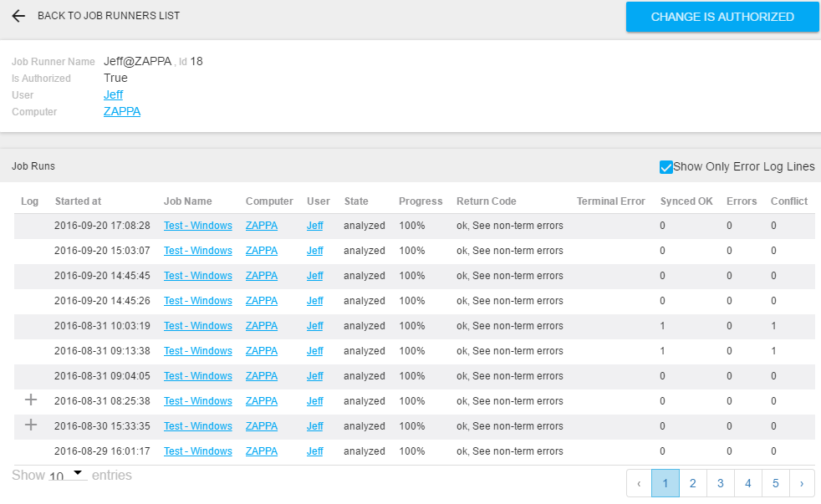The height and width of the screenshot is (504, 821).
Task: Select page 3 in pagination
Action: (x=720, y=483)
